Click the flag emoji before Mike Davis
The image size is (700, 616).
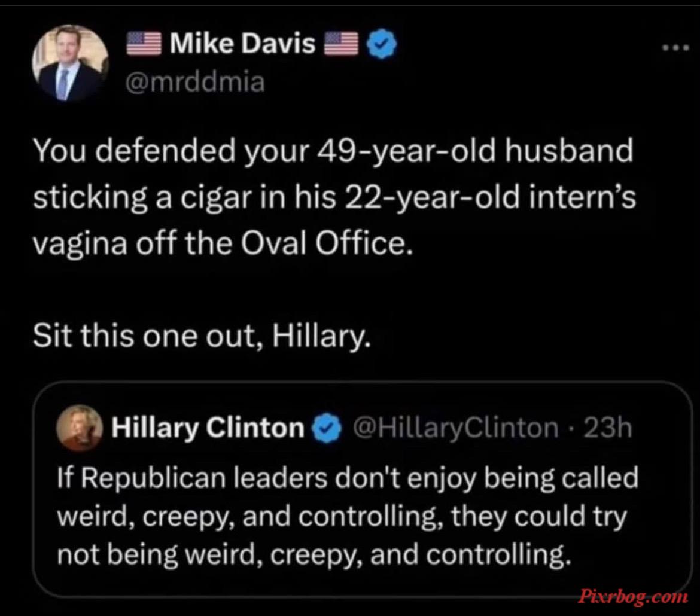(144, 44)
